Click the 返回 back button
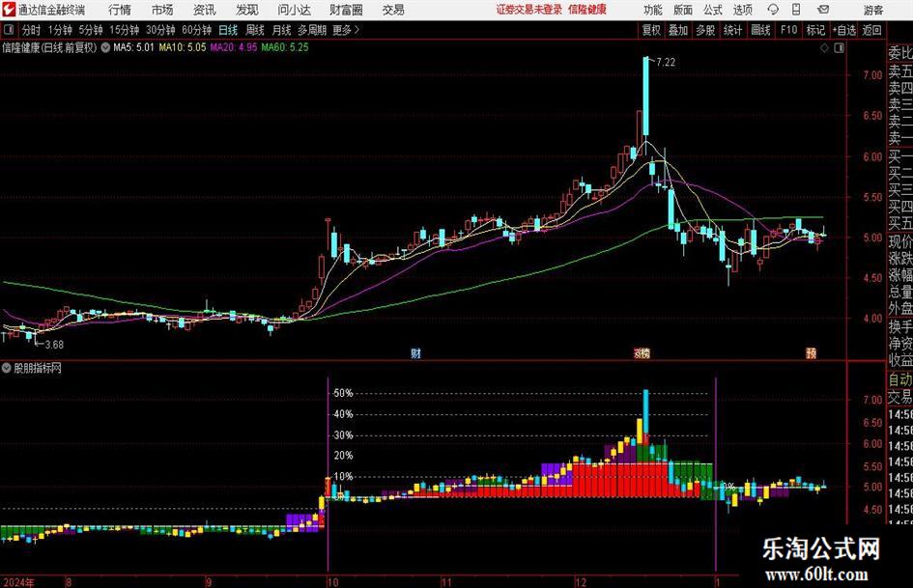This screenshot has height=588, width=913. click(x=872, y=30)
